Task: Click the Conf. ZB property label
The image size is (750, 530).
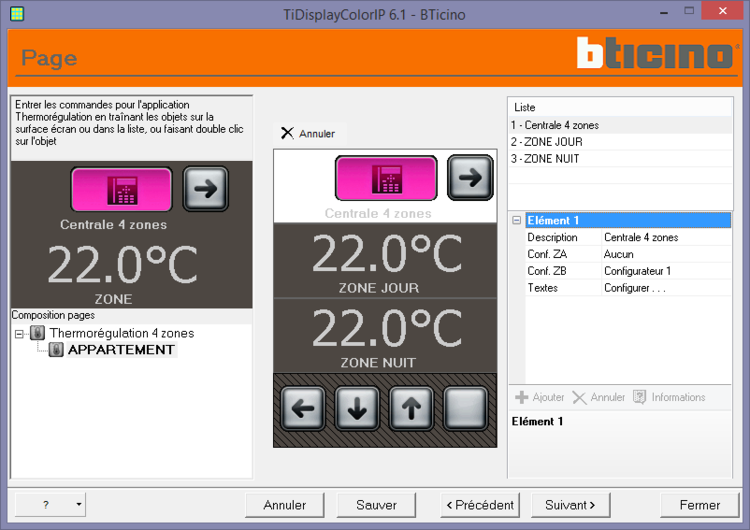Action: pos(547,271)
